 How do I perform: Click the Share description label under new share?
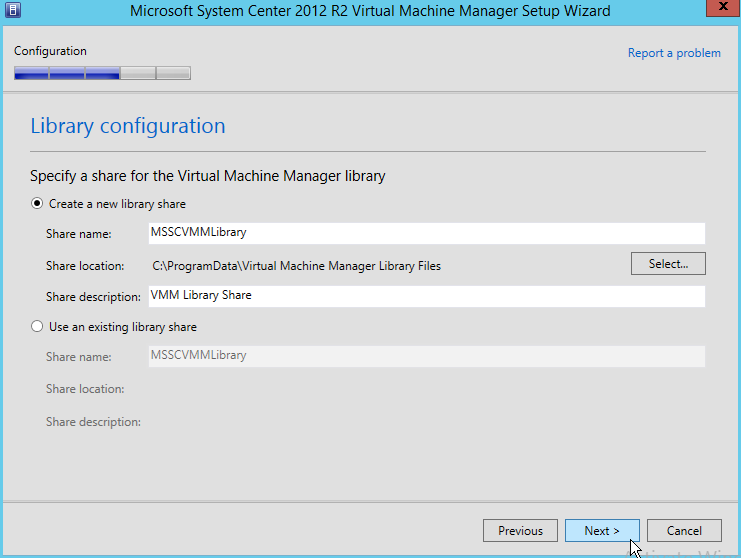point(93,297)
